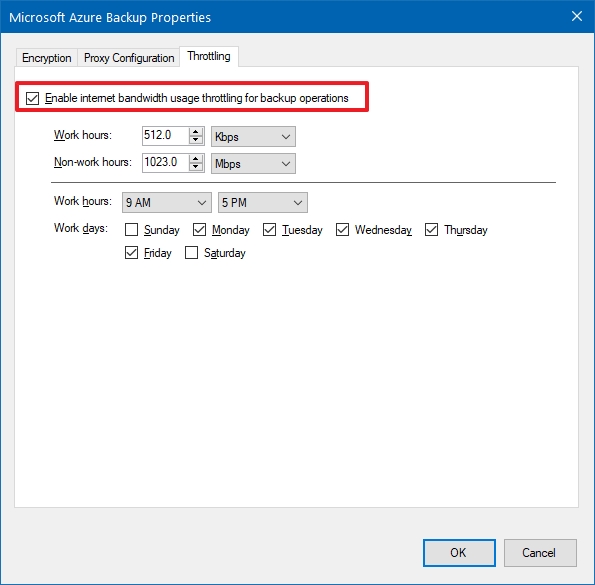This screenshot has width=595, height=585.
Task: Uncheck the Friday work day checkbox
Action: click(131, 253)
